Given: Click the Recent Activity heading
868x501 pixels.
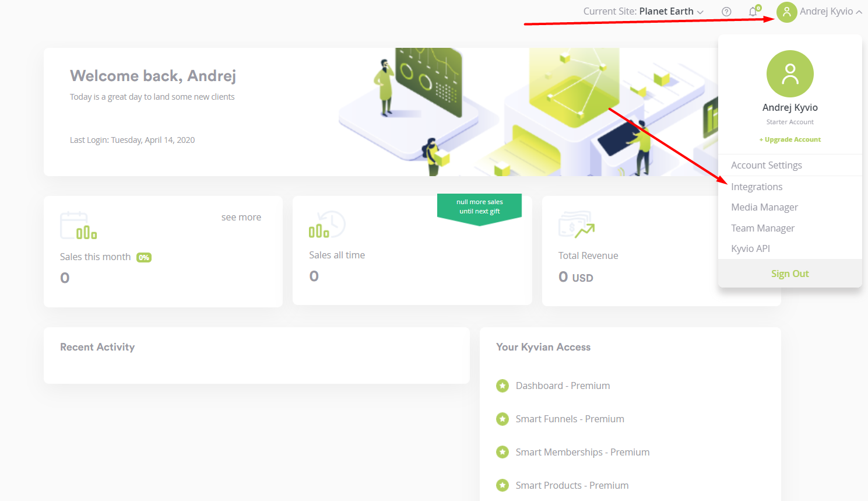Looking at the screenshot, I should pos(97,347).
